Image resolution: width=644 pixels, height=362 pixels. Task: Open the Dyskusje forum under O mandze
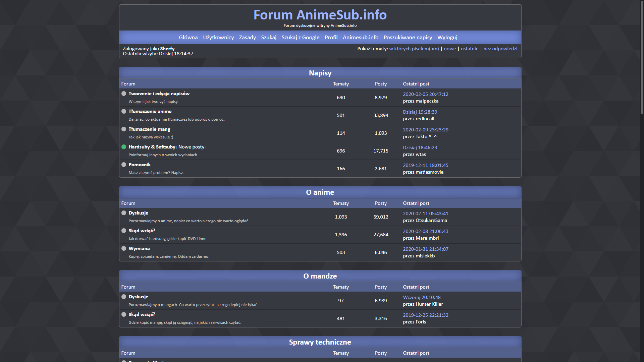(x=138, y=297)
